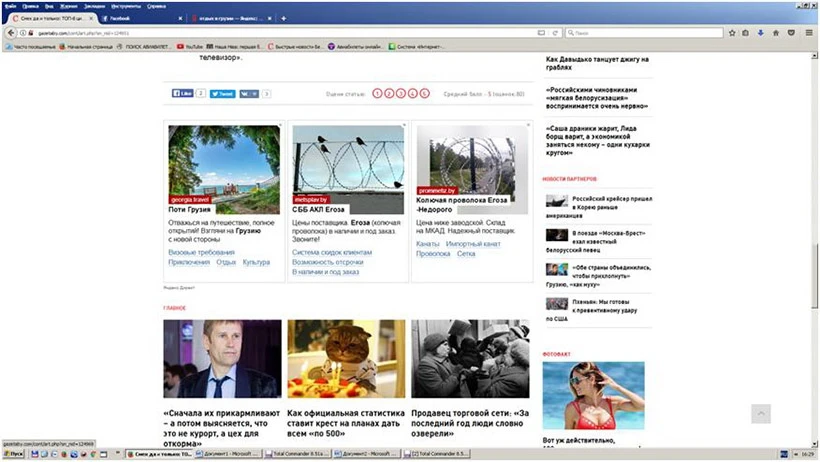Rate the article with score 1
Image resolution: width=820 pixels, height=462 pixels.
pos(377,93)
